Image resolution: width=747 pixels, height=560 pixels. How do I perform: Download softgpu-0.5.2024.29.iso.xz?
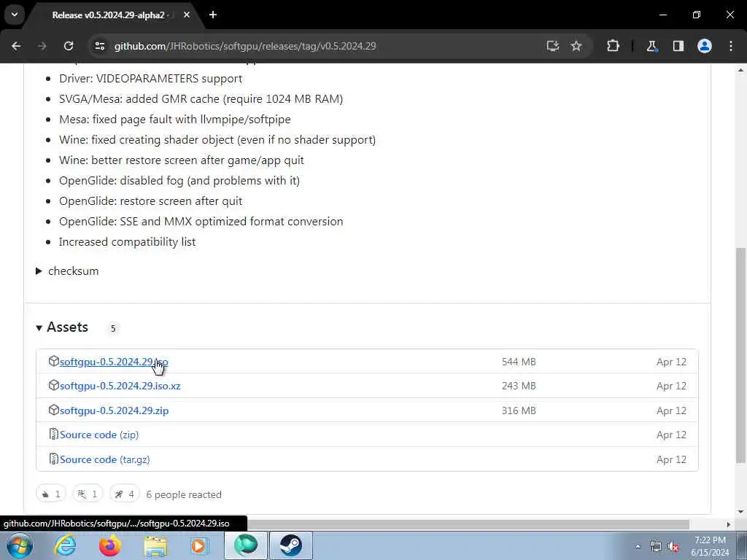(120, 386)
